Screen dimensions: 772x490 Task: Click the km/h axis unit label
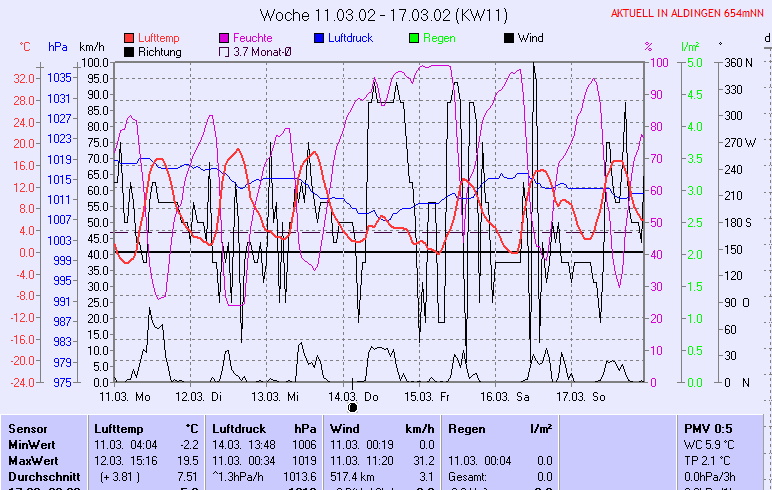(92, 47)
